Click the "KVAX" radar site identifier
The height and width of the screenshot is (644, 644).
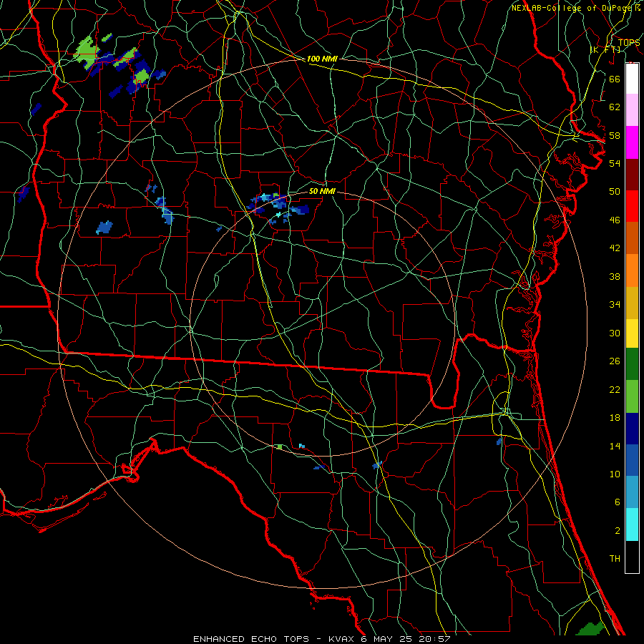(343, 639)
